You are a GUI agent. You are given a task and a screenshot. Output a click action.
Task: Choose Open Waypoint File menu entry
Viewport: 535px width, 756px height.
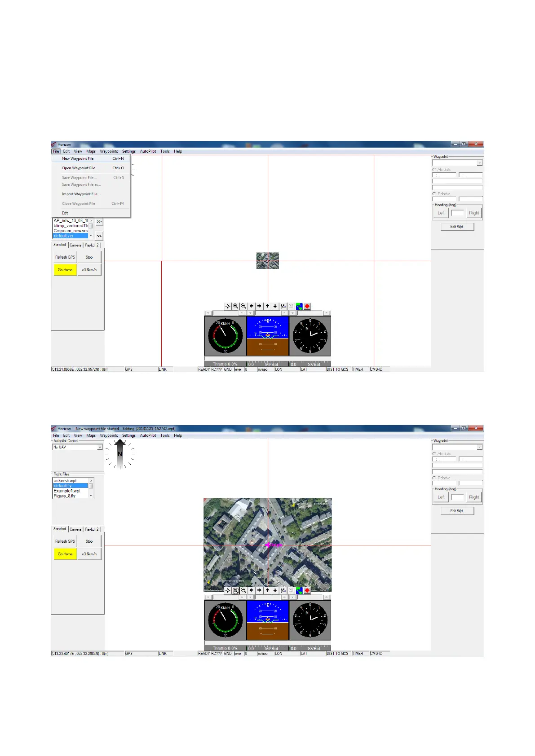[x=91, y=168]
